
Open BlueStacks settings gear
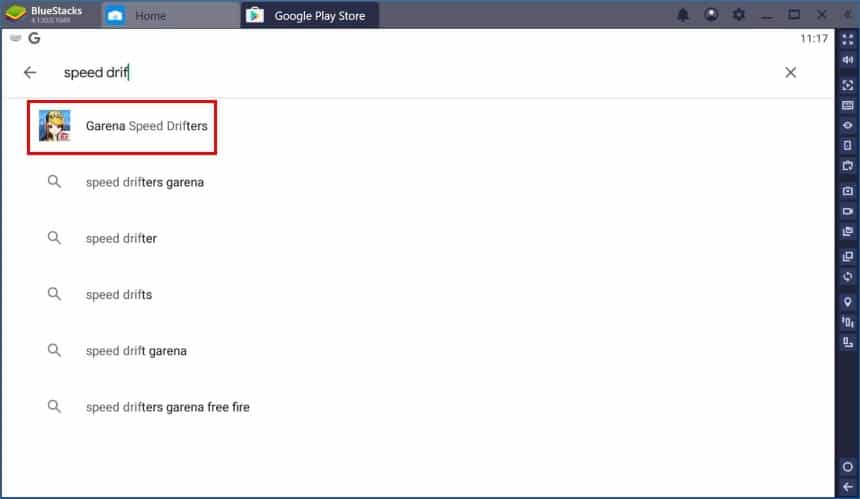coord(739,15)
